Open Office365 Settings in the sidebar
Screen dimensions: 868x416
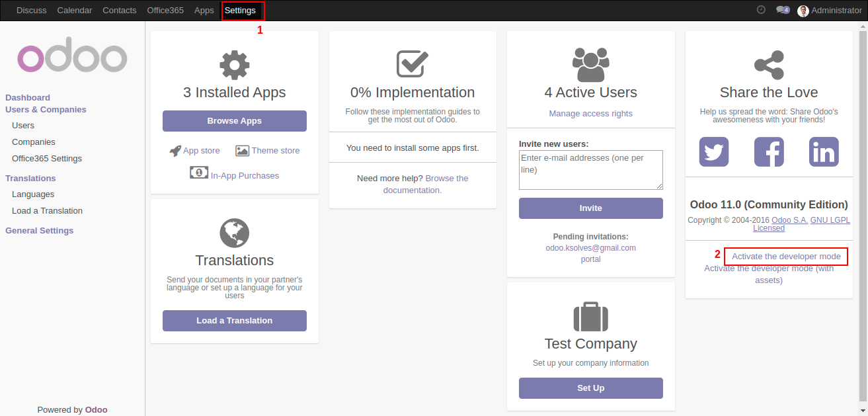[47, 158]
